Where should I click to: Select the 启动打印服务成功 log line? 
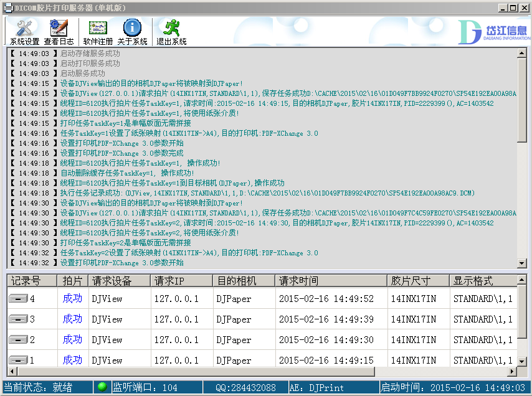tap(90, 64)
